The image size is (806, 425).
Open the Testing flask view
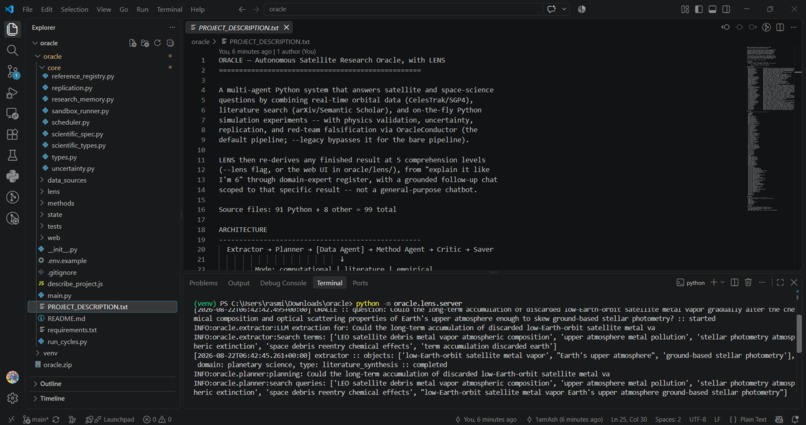(x=12, y=155)
